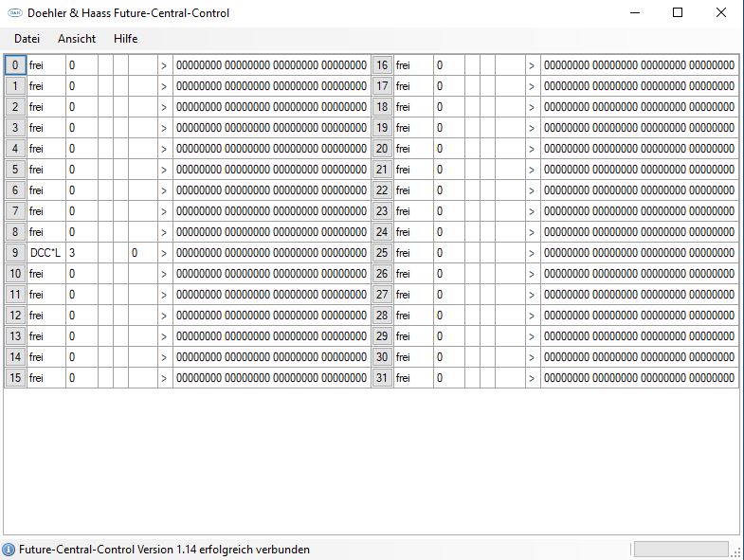Image resolution: width=744 pixels, height=560 pixels.
Task: Click the progress bar in status bar
Action: [x=680, y=550]
